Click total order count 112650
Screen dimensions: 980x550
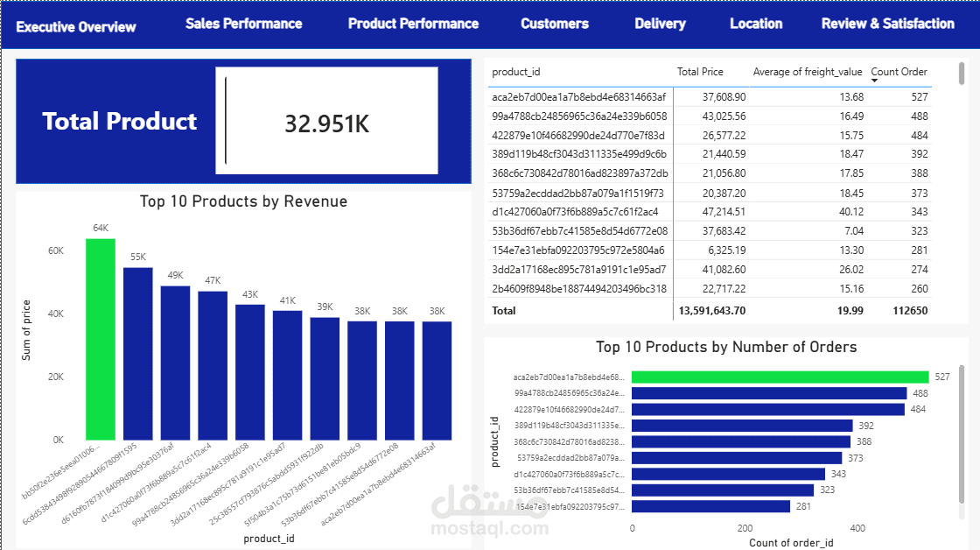pos(910,310)
